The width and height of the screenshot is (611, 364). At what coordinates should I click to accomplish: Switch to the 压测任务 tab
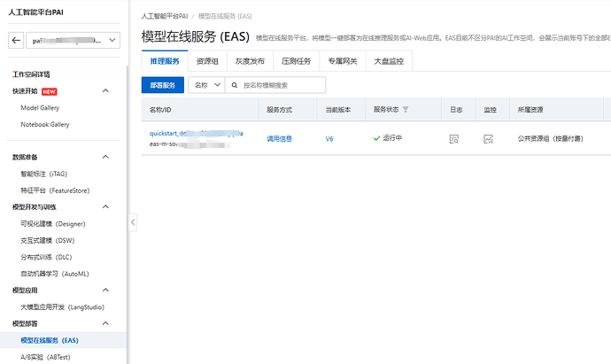(x=296, y=61)
